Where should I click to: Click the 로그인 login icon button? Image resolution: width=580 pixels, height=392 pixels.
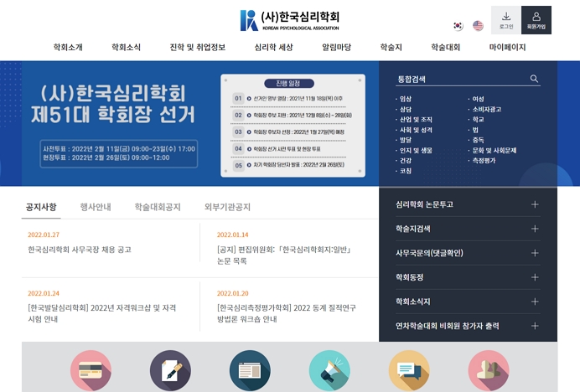pos(506,20)
